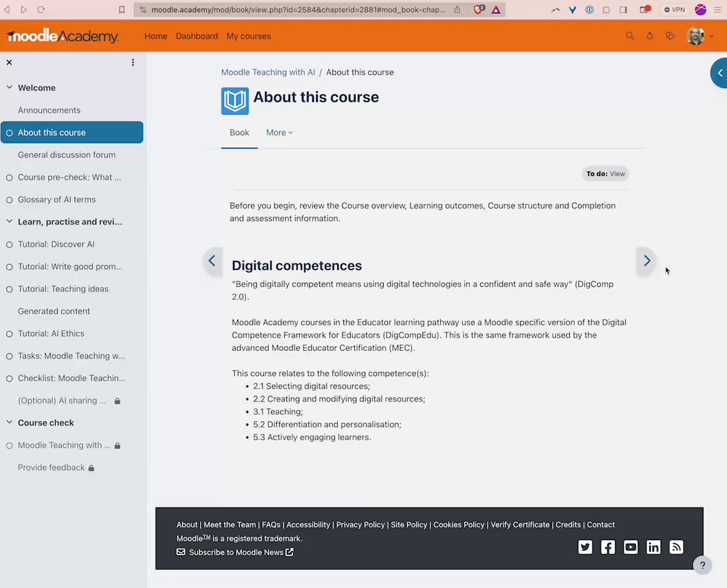Open Generated content in sidebar
The width and height of the screenshot is (727, 588).
click(54, 311)
